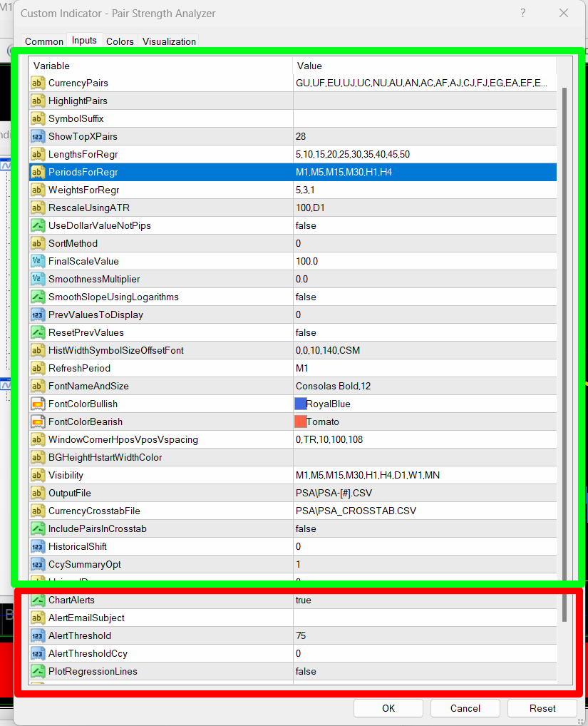
Task: Click the color icon next to FontColorBullish
Action: point(38,404)
